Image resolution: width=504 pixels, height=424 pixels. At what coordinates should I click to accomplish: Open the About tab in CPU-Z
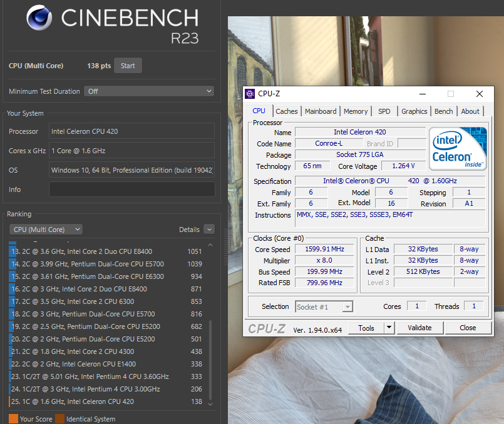point(470,111)
